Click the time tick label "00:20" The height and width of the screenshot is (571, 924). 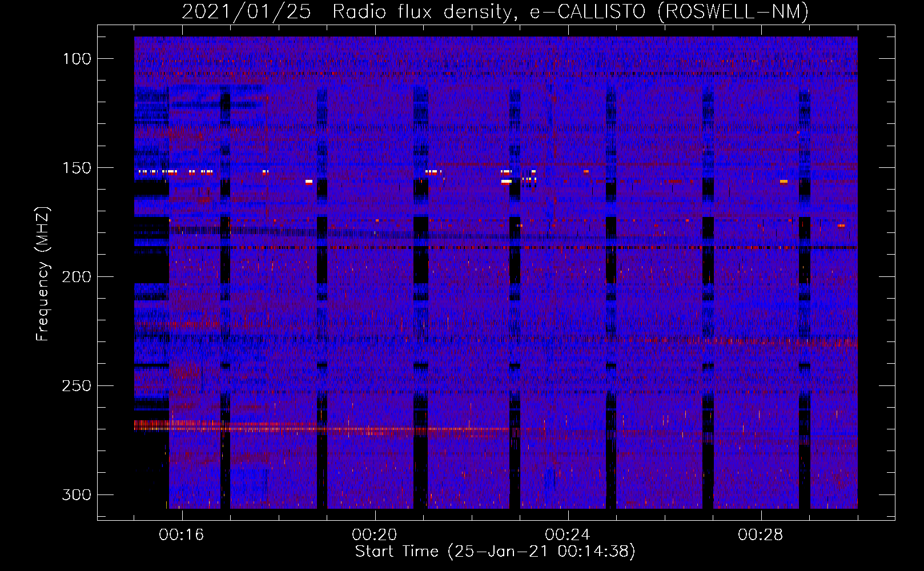[x=375, y=535]
